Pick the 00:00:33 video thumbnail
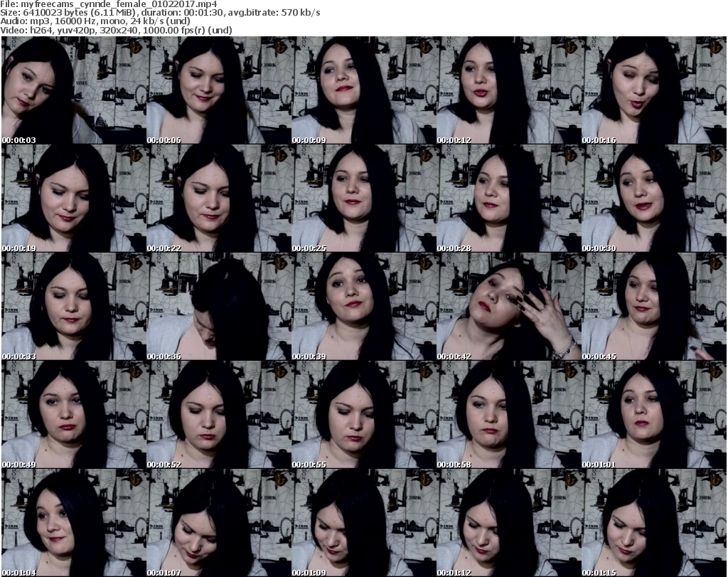 (x=74, y=307)
